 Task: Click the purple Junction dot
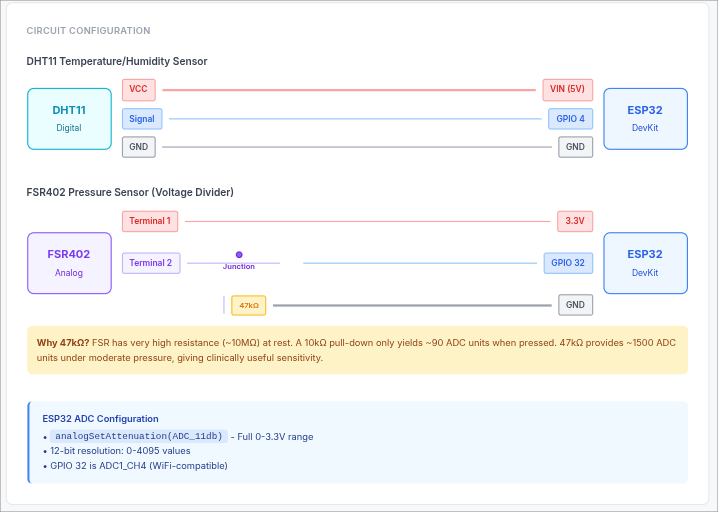click(239, 255)
